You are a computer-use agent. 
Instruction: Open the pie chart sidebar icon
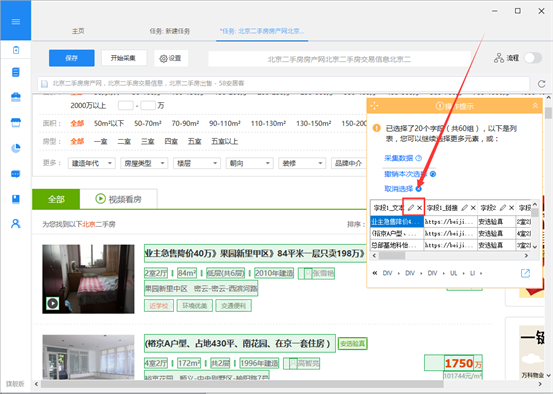pos(16,148)
